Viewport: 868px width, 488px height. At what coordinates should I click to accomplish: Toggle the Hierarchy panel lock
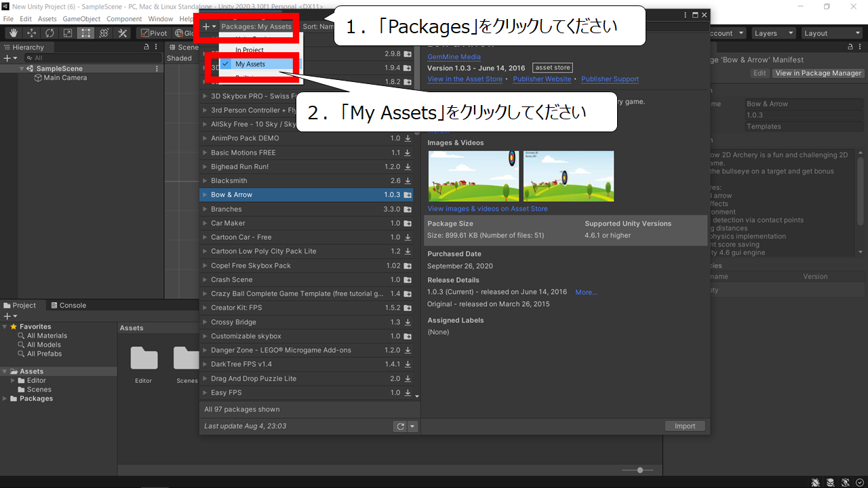tap(147, 47)
